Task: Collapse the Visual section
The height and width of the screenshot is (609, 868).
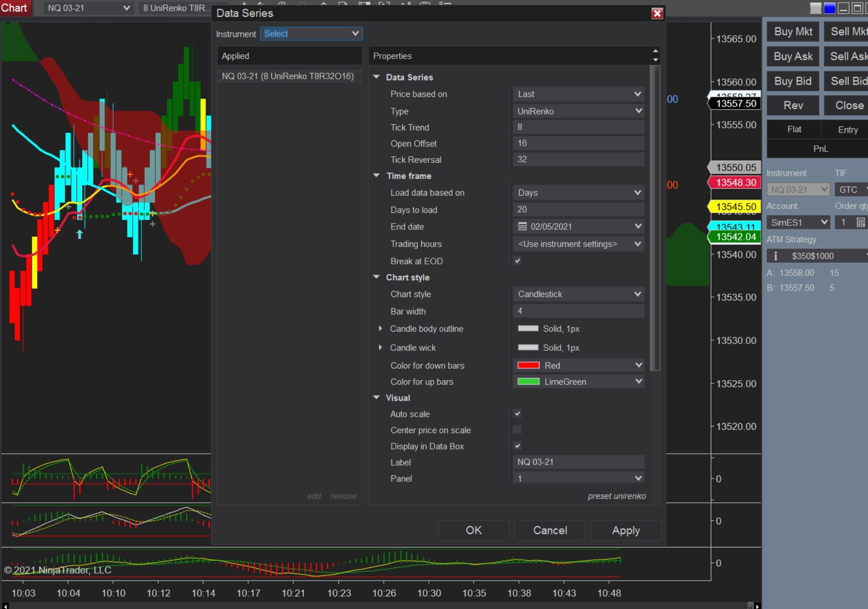Action: point(377,398)
